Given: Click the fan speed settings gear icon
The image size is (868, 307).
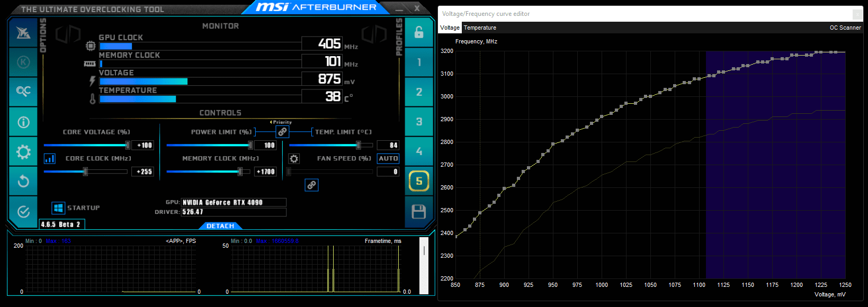Looking at the screenshot, I should pyautogui.click(x=294, y=158).
